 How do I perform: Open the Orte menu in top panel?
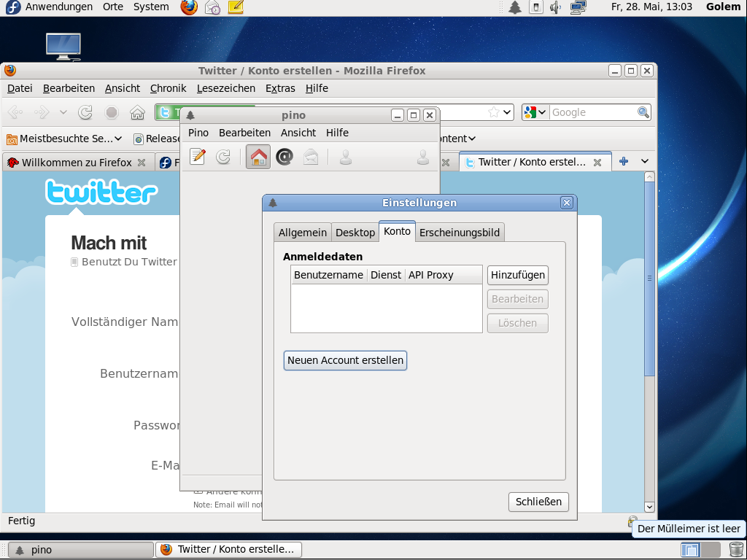coord(113,7)
